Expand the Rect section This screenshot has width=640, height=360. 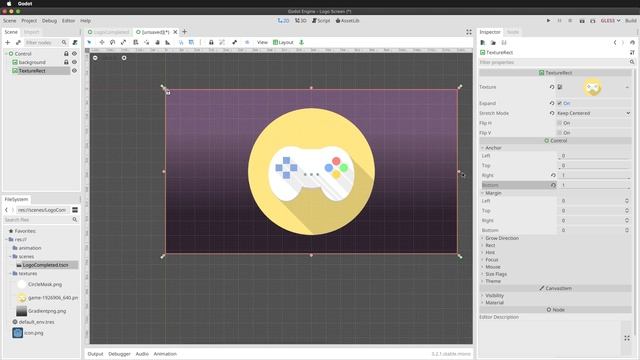tap(490, 245)
